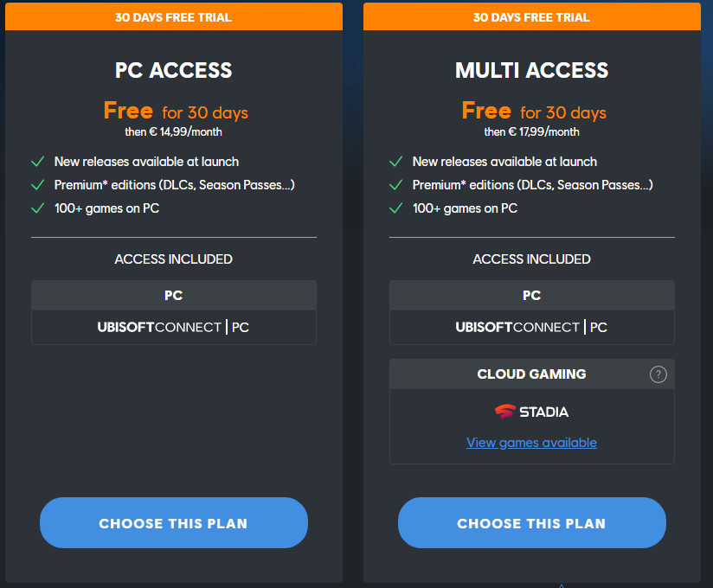Click checkmark beside PC Access new releases

coord(37,162)
